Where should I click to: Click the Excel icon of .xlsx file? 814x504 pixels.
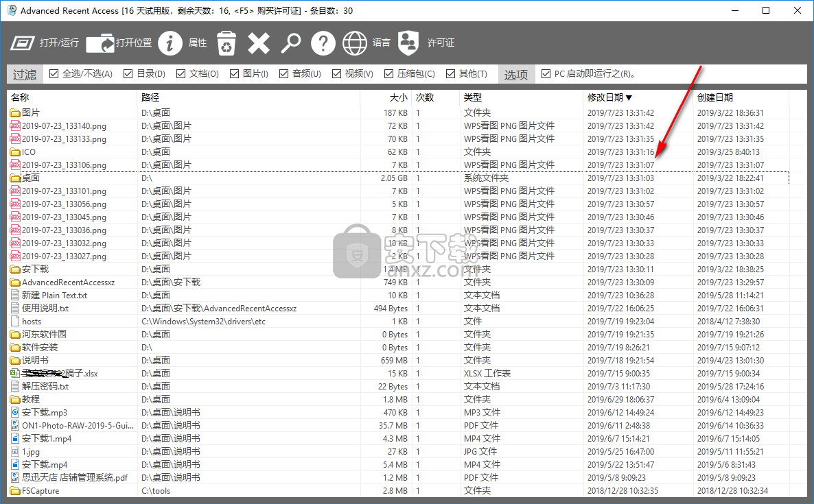[15, 373]
